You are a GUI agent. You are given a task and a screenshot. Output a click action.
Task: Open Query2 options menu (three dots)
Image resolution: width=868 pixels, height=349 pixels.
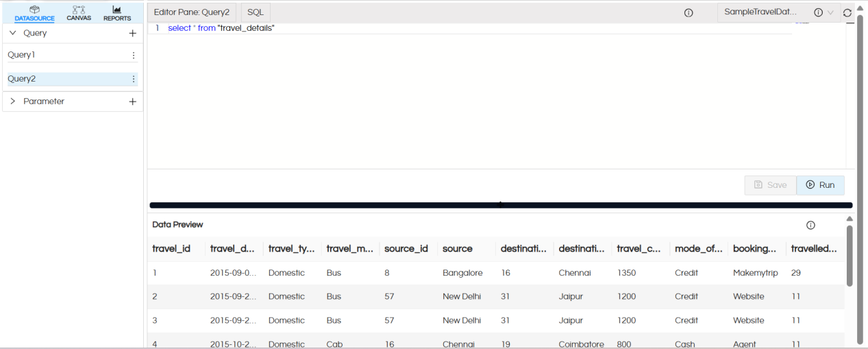coord(134,79)
